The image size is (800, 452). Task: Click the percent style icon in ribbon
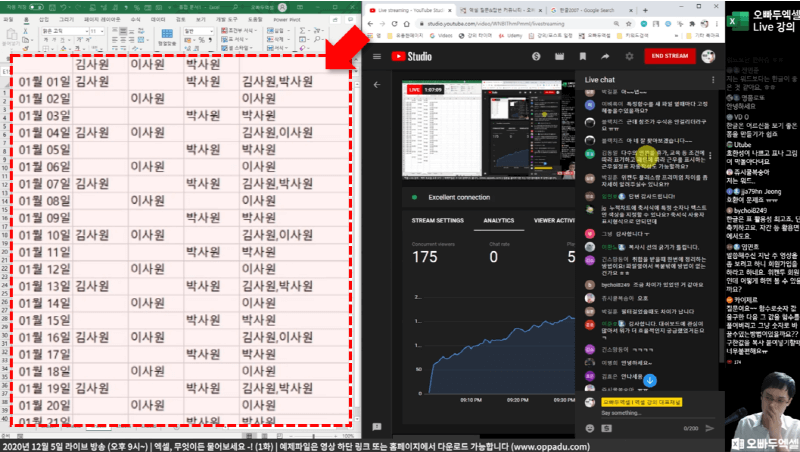(202, 40)
